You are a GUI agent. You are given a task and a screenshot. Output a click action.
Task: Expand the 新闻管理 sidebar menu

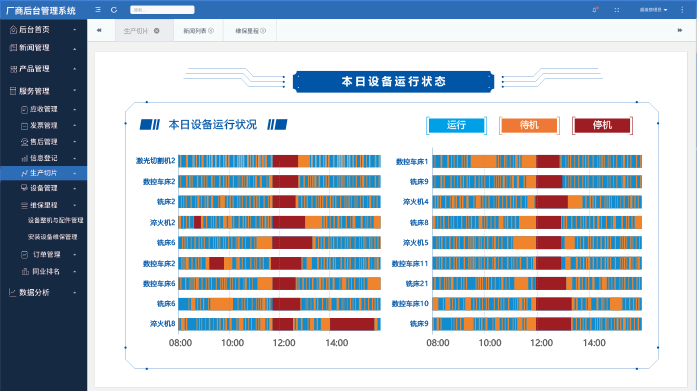44,48
